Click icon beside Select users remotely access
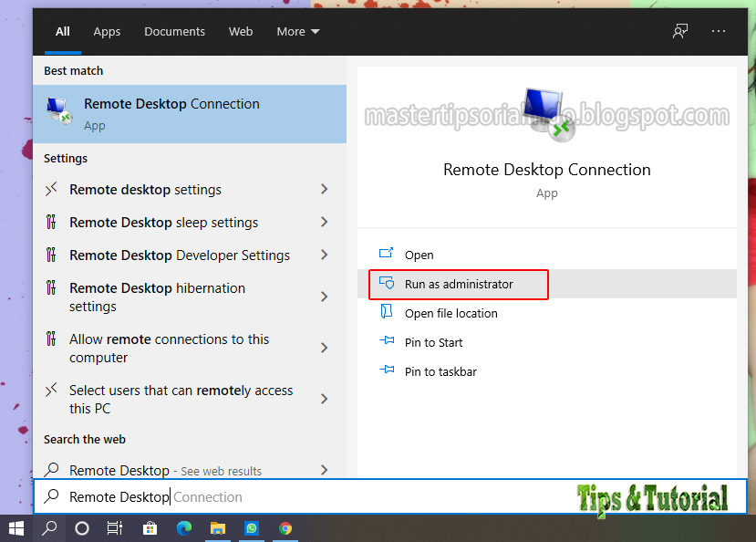This screenshot has height=542, width=756. [x=51, y=390]
